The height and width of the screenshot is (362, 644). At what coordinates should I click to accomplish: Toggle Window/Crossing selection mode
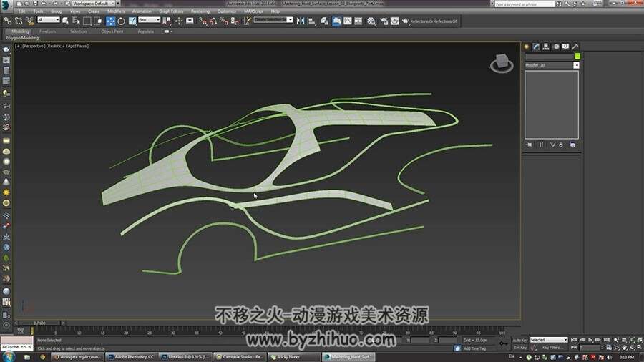98,21
